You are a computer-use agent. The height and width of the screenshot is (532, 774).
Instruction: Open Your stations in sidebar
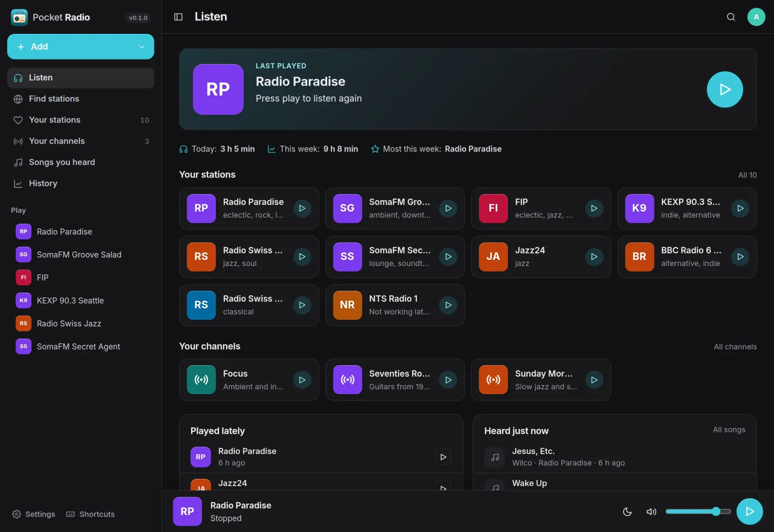(81, 120)
